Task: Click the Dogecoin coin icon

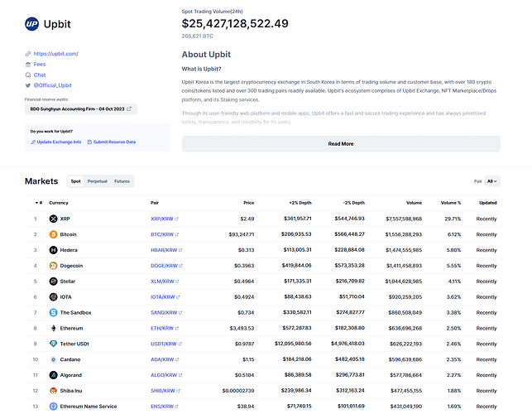Action: pyautogui.click(x=53, y=266)
